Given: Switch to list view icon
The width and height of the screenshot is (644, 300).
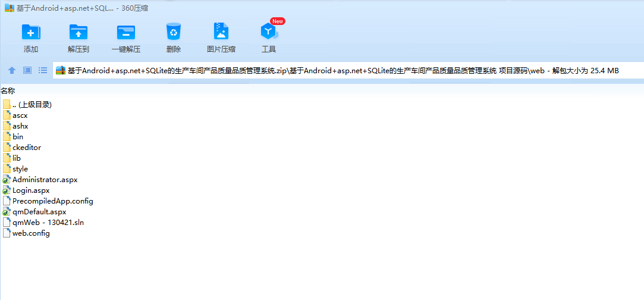Looking at the screenshot, I should (43, 70).
